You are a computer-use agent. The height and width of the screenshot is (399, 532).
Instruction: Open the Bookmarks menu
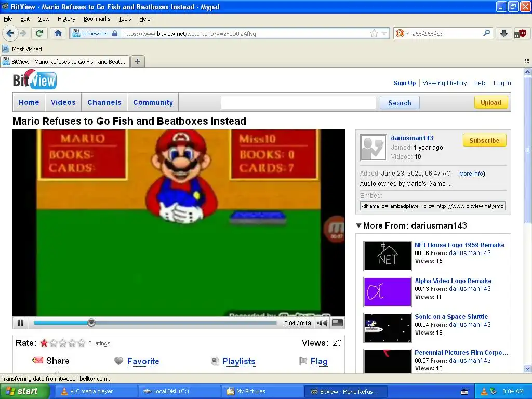coord(97,19)
